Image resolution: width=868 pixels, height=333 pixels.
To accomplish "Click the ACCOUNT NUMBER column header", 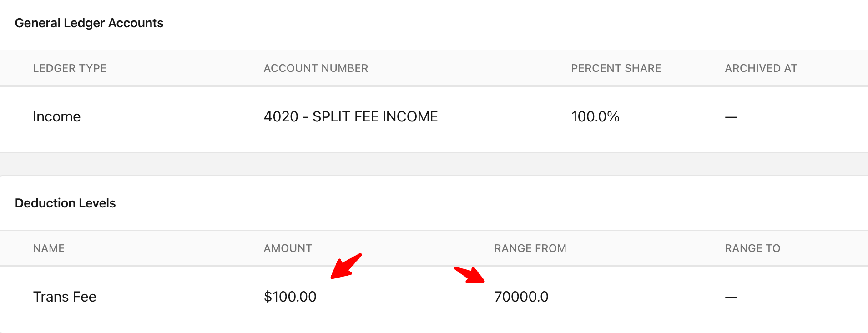I will point(316,68).
